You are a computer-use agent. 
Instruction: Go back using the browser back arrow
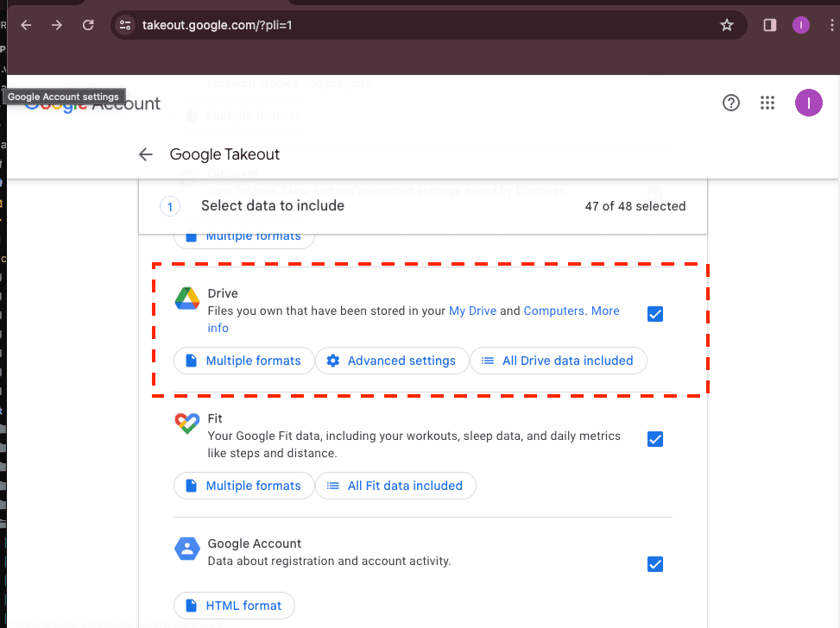pyautogui.click(x=26, y=25)
